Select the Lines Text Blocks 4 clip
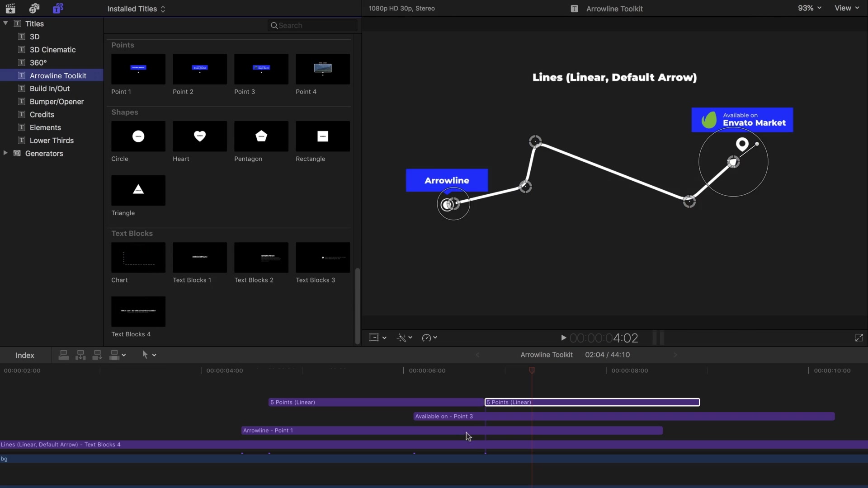868x488 pixels. coord(434,445)
